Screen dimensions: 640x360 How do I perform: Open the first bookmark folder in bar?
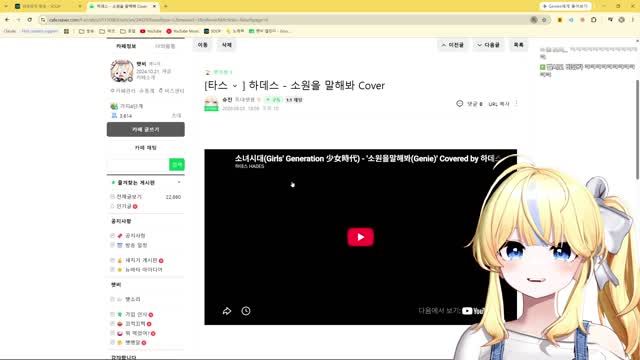click(x=86, y=31)
